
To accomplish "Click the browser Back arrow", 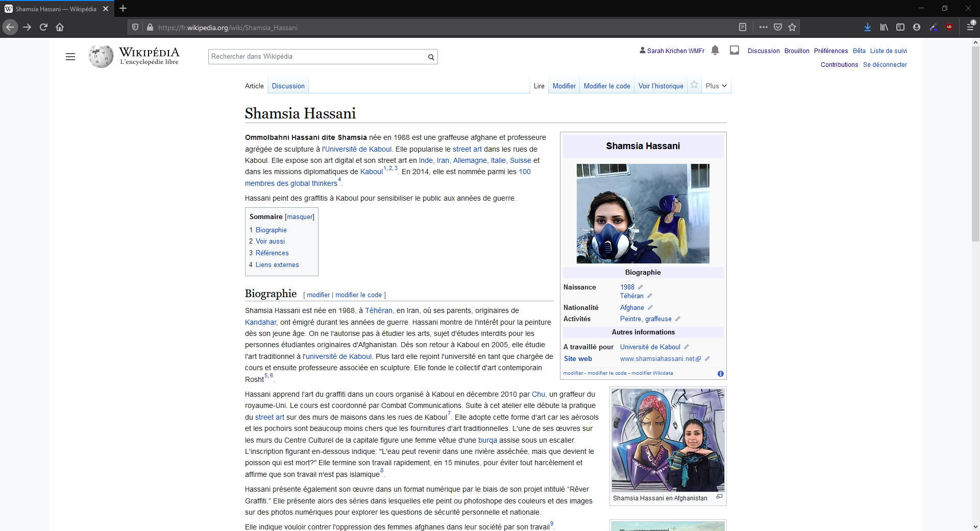I will click(x=10, y=27).
